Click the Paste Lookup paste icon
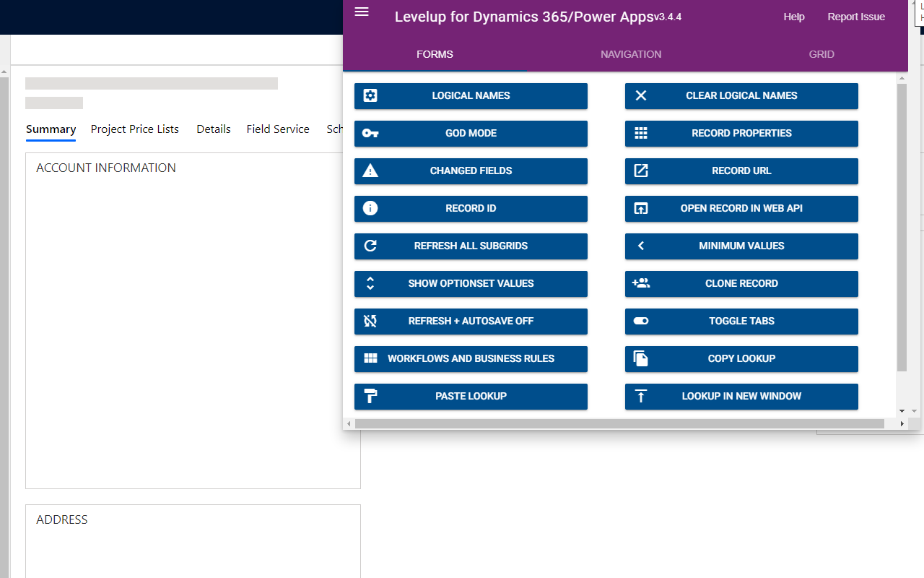 coord(370,396)
